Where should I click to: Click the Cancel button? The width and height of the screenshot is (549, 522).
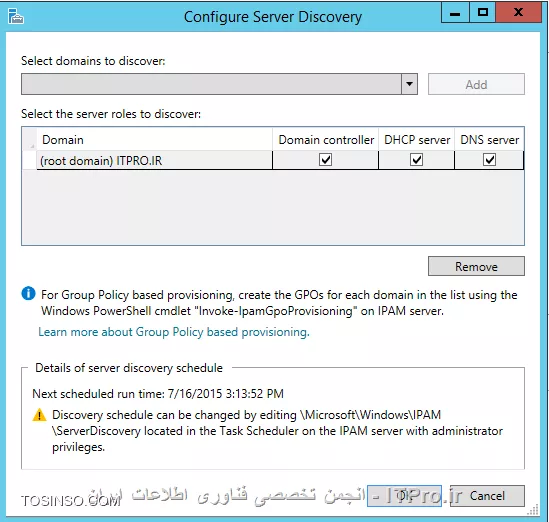tap(487, 496)
